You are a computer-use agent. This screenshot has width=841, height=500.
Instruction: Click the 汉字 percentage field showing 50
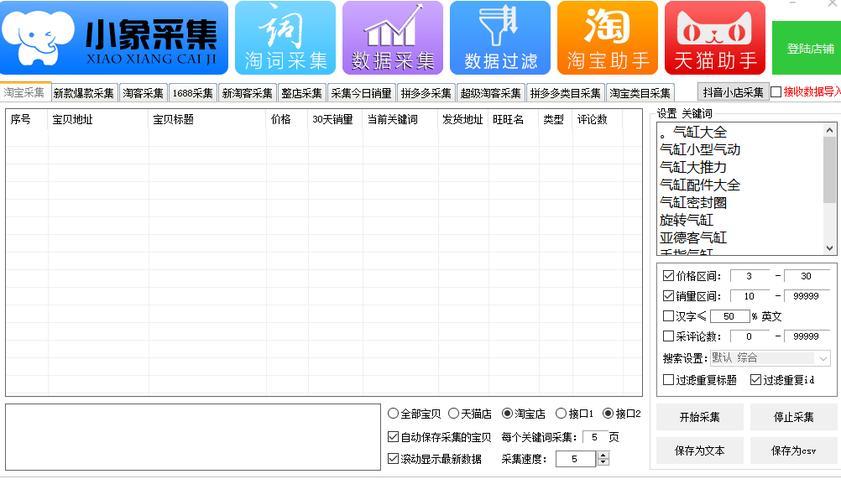tap(729, 316)
